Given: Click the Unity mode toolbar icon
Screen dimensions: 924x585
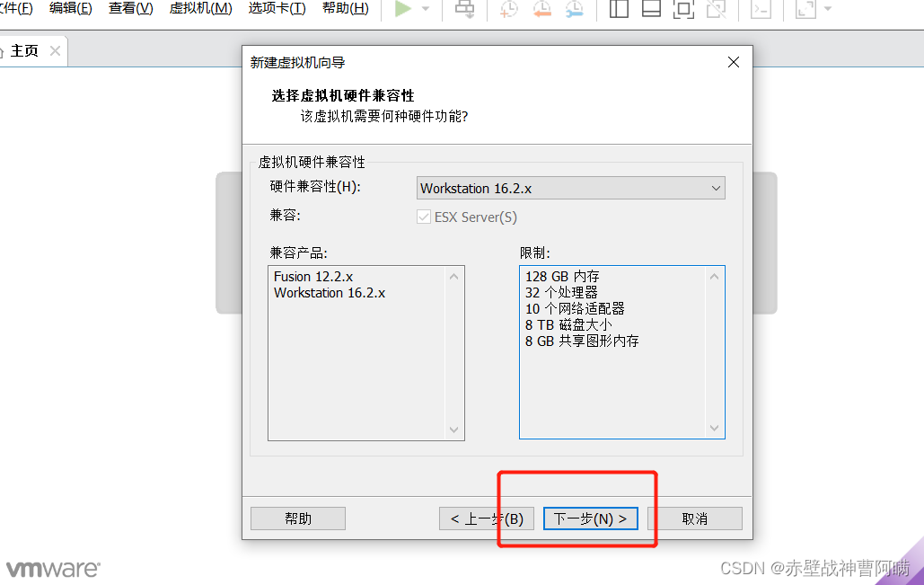Looking at the screenshot, I should pos(716,9).
